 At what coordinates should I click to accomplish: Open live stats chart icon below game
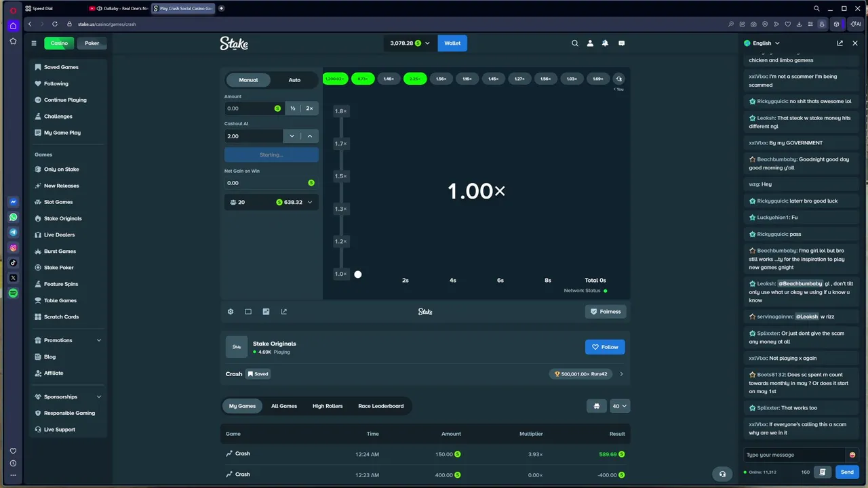(266, 312)
